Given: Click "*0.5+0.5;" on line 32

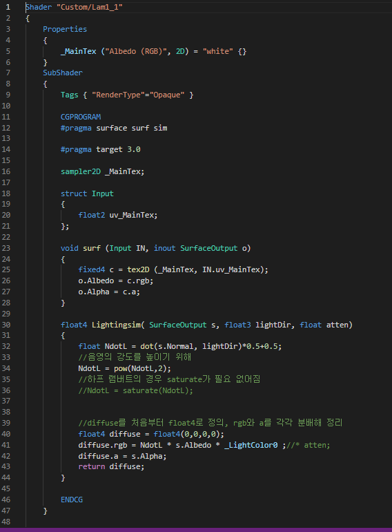Looking at the screenshot, I should [262, 346].
